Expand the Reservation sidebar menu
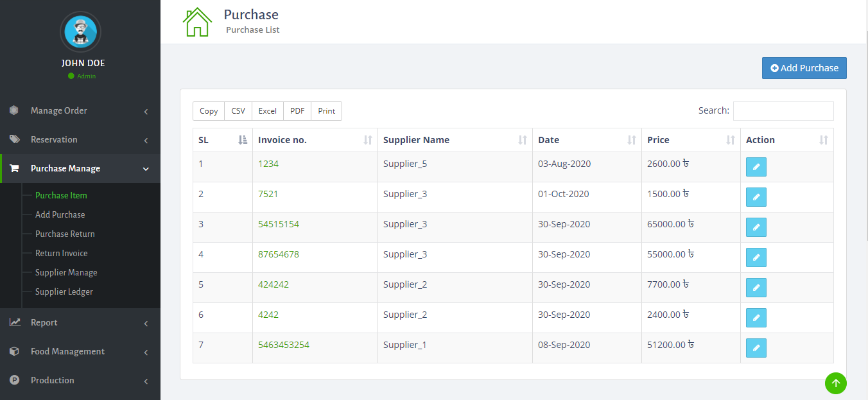This screenshot has height=400, width=868. pos(80,139)
